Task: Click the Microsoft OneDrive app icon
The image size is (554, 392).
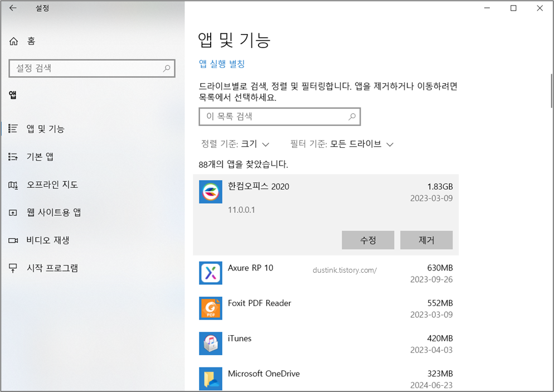Action: point(211,379)
